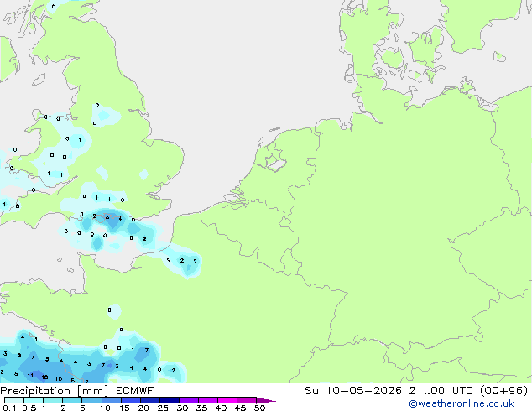Click the over-50 arrow at the legend end

click(266, 400)
